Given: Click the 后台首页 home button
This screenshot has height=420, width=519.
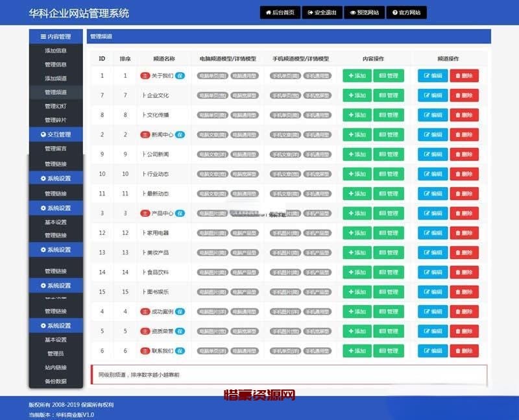Looking at the screenshot, I should (280, 12).
